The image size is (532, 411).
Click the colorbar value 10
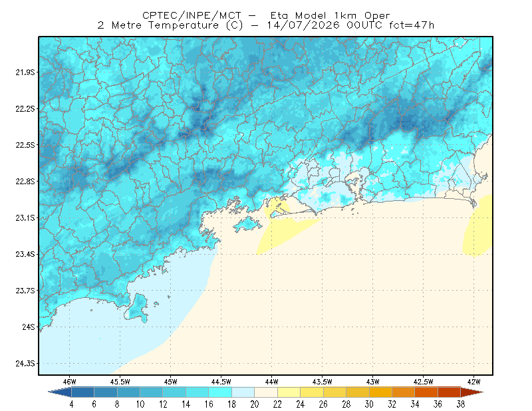(140, 404)
